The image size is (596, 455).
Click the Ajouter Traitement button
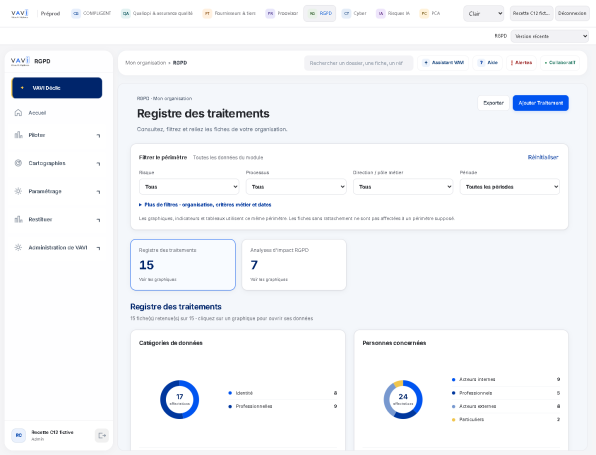tap(541, 103)
